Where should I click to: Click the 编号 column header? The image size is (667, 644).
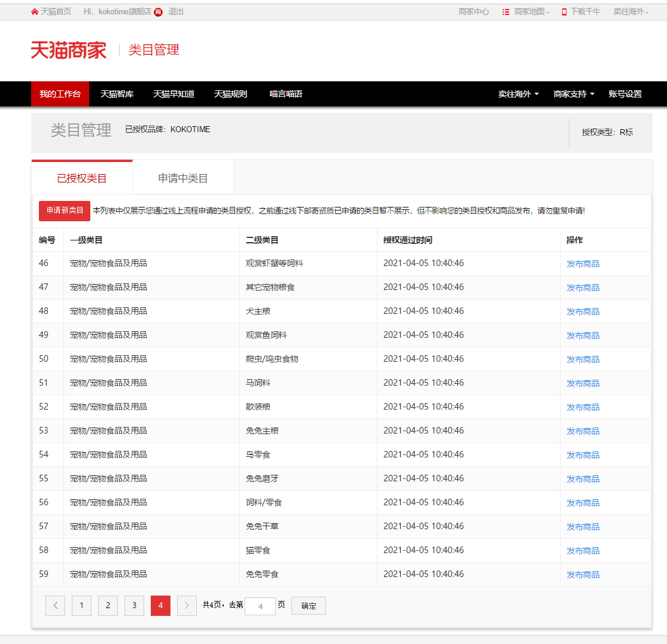click(x=47, y=240)
